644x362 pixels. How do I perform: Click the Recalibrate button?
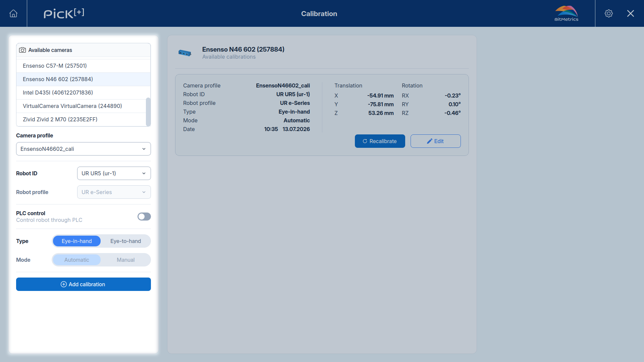tap(380, 141)
